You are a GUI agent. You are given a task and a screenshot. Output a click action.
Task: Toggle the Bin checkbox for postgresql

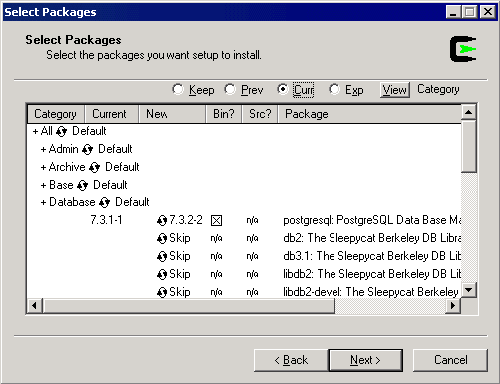click(x=216, y=220)
